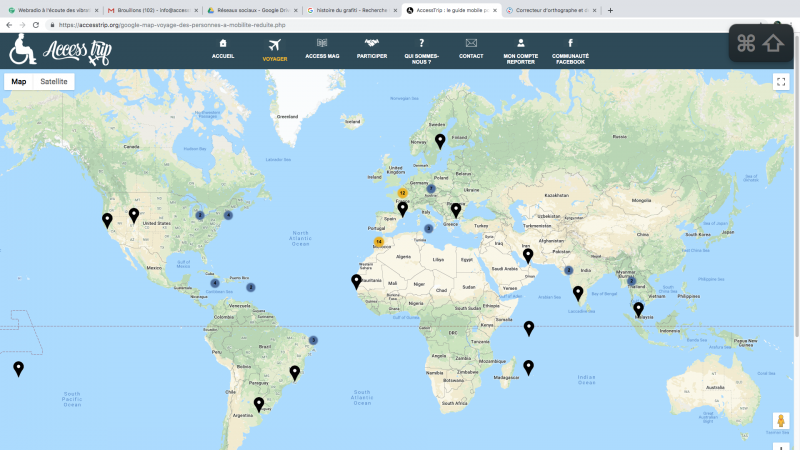The width and height of the screenshot is (800, 450).
Task: Expand the orange cluster marked 12 over France
Action: (x=402, y=192)
